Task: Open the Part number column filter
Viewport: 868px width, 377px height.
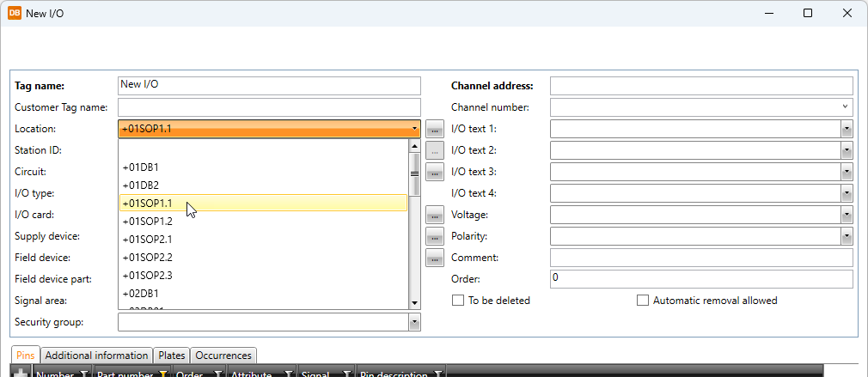Action: [162, 374]
